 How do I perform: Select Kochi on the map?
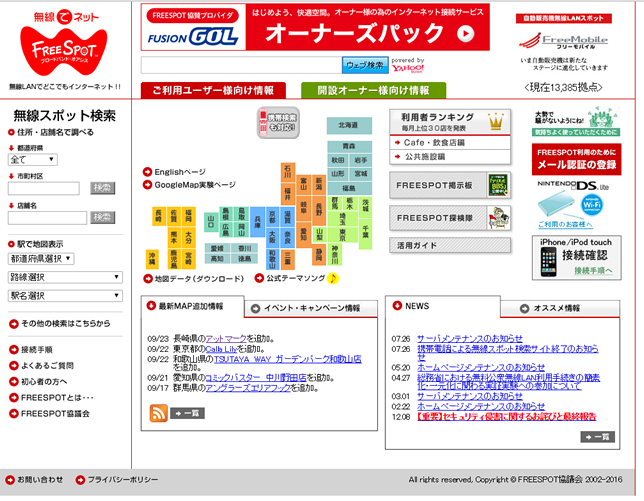tap(217, 259)
